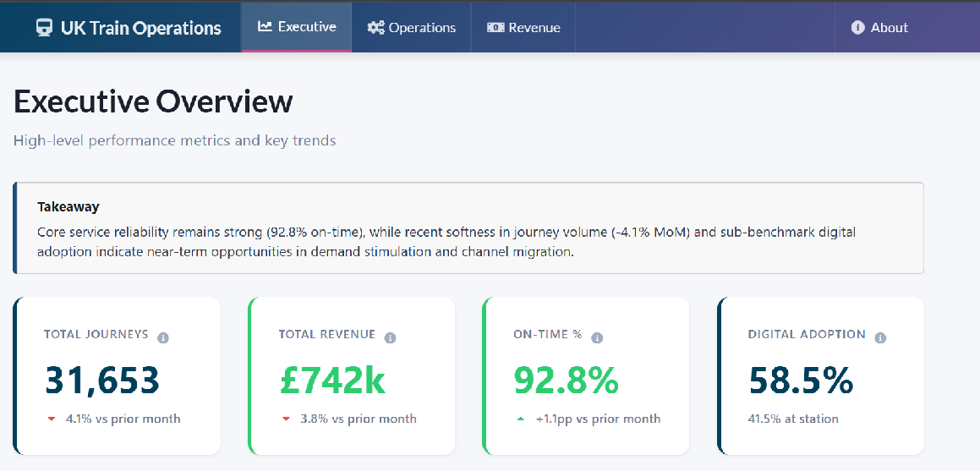
Task: Switch to the Operations tab
Action: tap(412, 28)
